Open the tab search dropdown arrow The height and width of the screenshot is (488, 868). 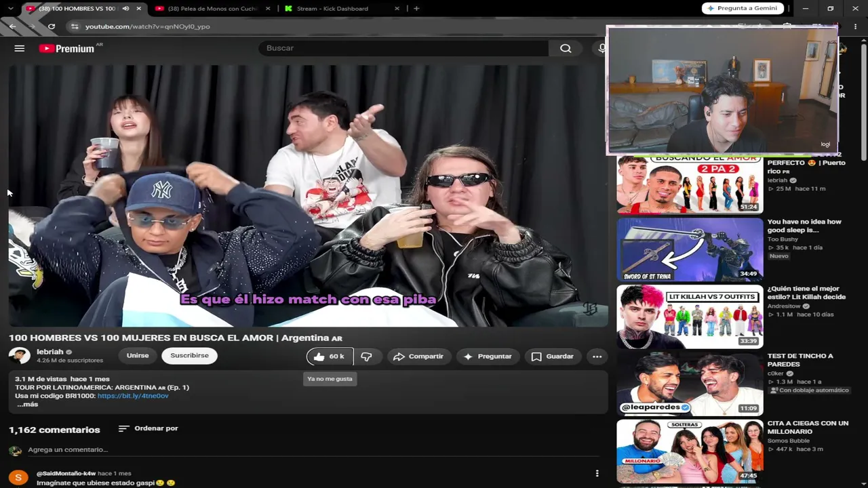point(10,9)
